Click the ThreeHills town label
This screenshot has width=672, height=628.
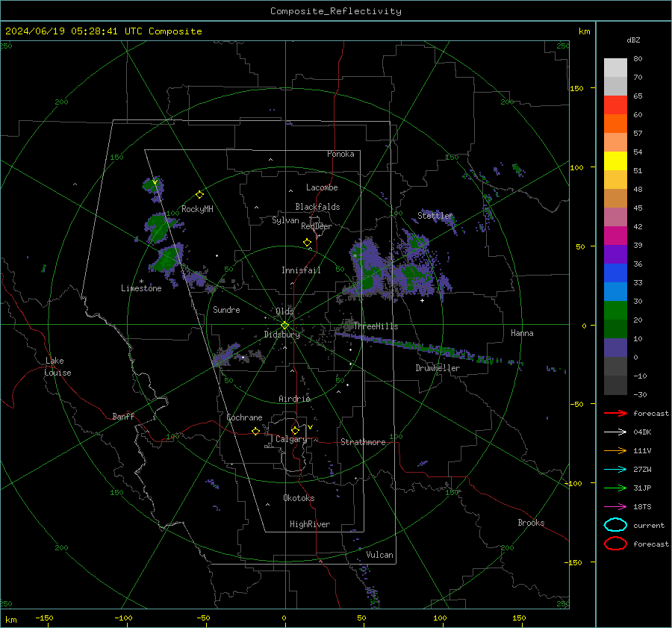click(376, 326)
